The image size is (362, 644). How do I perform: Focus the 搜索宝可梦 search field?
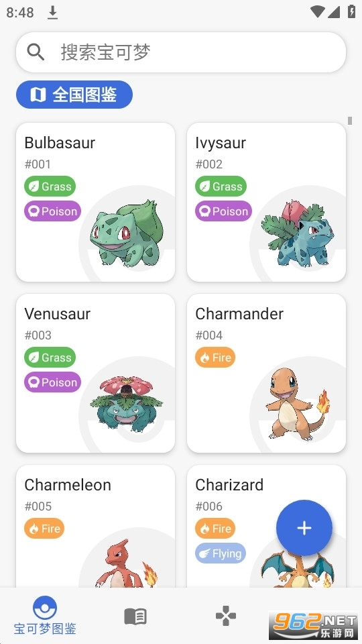[x=181, y=52]
